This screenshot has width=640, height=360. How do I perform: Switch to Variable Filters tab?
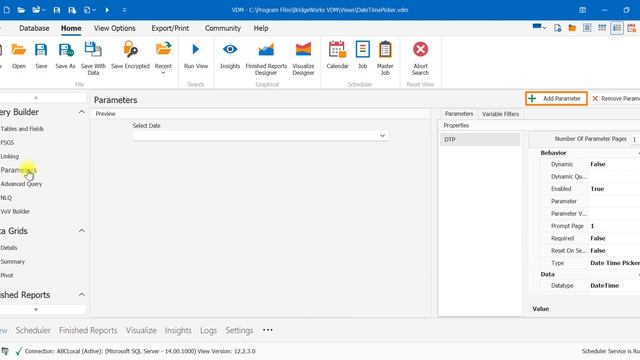click(x=500, y=114)
